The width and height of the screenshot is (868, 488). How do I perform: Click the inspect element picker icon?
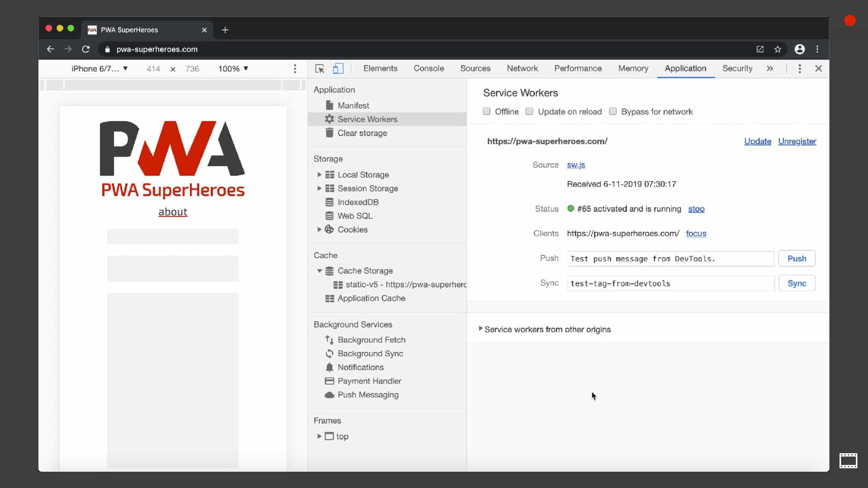click(x=320, y=69)
